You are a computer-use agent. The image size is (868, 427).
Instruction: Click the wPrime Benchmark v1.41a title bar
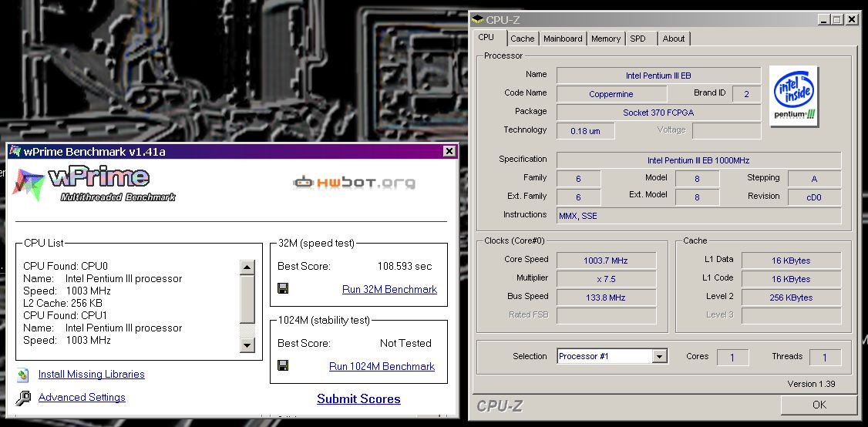tap(233, 151)
